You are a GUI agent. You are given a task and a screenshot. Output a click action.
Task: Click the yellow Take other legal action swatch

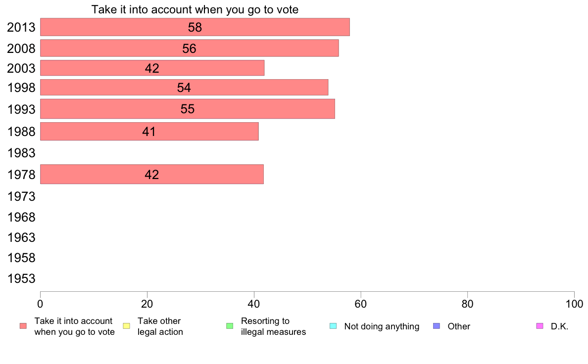pos(126,326)
